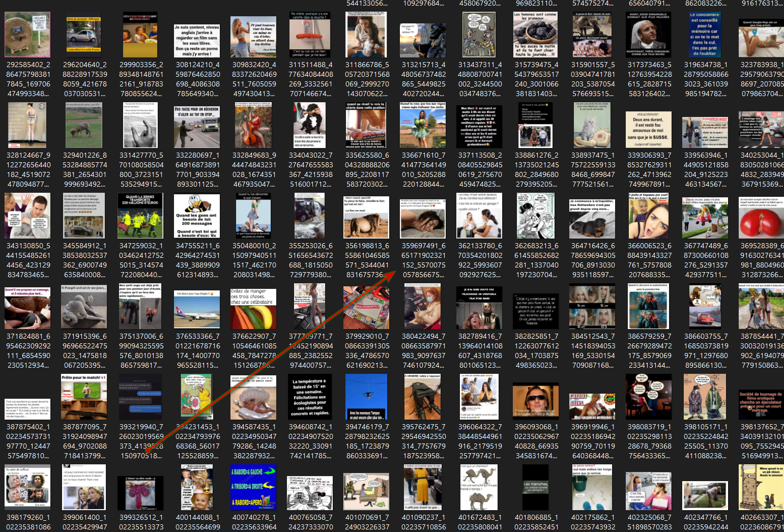Open the blue 'A BABORD=A GAUCHE' image
Image resolution: width=784 pixels, height=532 pixels.
click(253, 487)
